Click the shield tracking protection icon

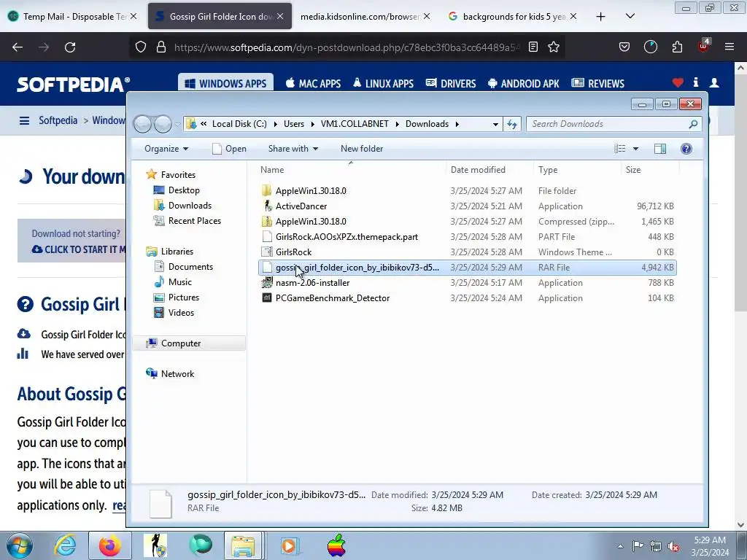[141, 47]
